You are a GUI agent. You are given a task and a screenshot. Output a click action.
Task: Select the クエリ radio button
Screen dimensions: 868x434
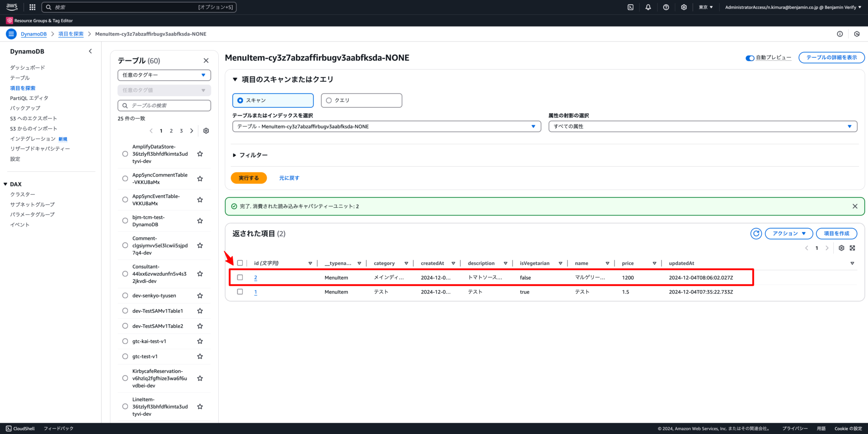[x=329, y=100]
